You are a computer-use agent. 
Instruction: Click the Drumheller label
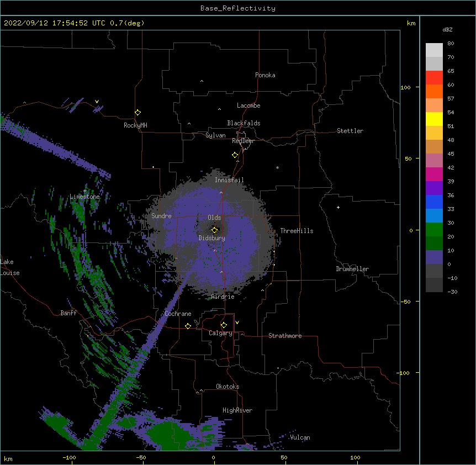[352, 269]
